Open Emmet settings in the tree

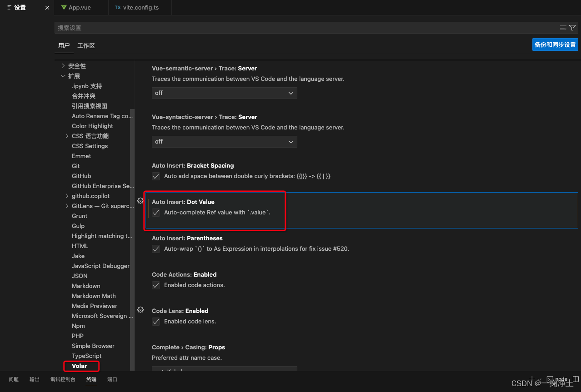coord(81,156)
